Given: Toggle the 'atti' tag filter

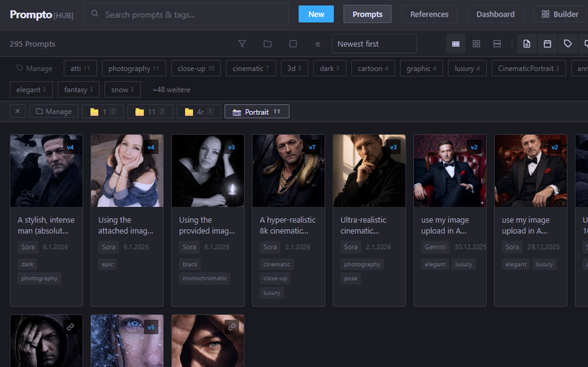Looking at the screenshot, I should click(x=80, y=68).
